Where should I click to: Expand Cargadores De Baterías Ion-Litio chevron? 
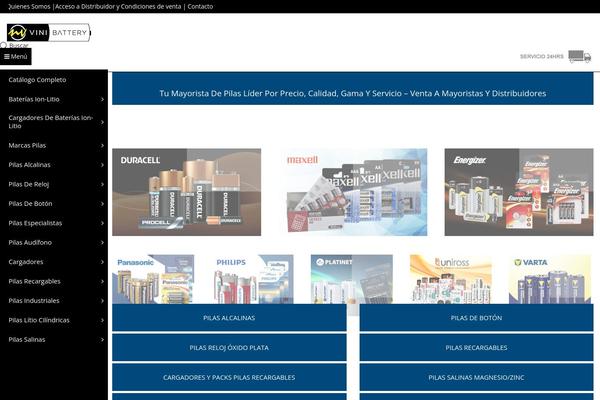pyautogui.click(x=102, y=122)
